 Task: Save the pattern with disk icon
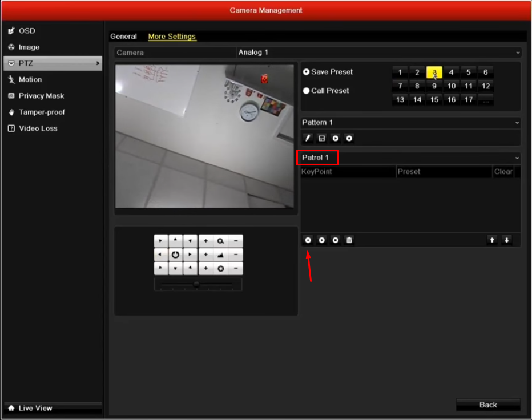[x=321, y=138]
